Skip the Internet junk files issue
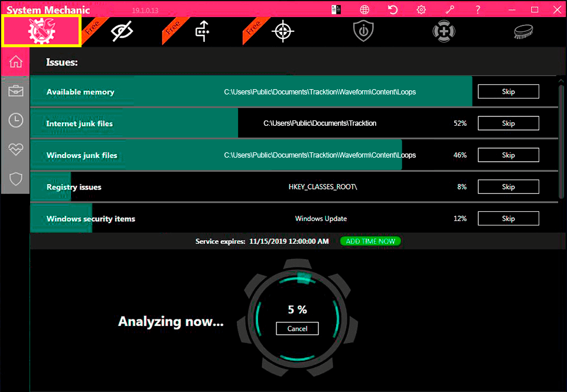This screenshot has height=392, width=567. pos(508,123)
